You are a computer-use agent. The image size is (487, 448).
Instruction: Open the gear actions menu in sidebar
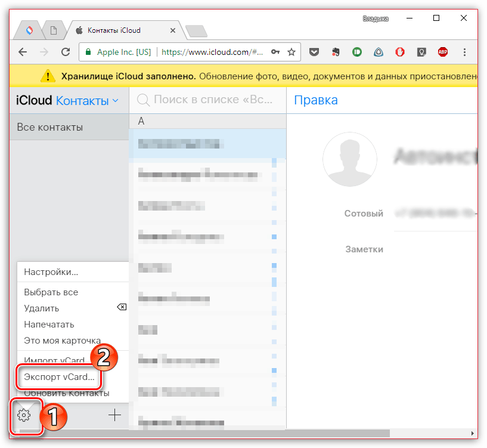[x=24, y=415]
